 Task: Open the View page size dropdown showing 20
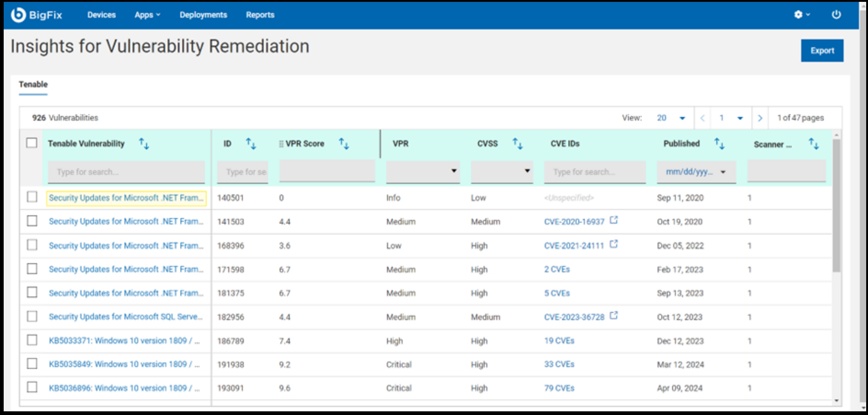point(669,118)
